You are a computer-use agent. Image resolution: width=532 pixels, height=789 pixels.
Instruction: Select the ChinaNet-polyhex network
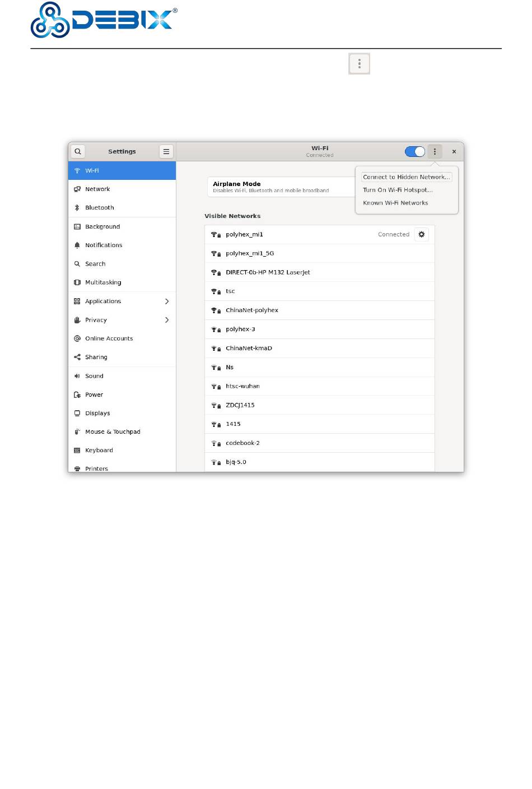click(252, 310)
